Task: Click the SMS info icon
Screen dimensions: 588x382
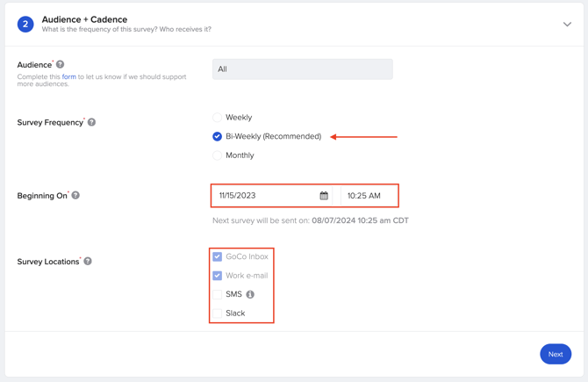Action: point(250,294)
